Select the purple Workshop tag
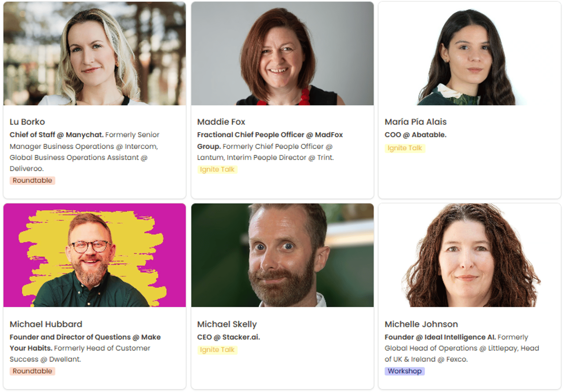This screenshot has height=392, width=565. 405,371
